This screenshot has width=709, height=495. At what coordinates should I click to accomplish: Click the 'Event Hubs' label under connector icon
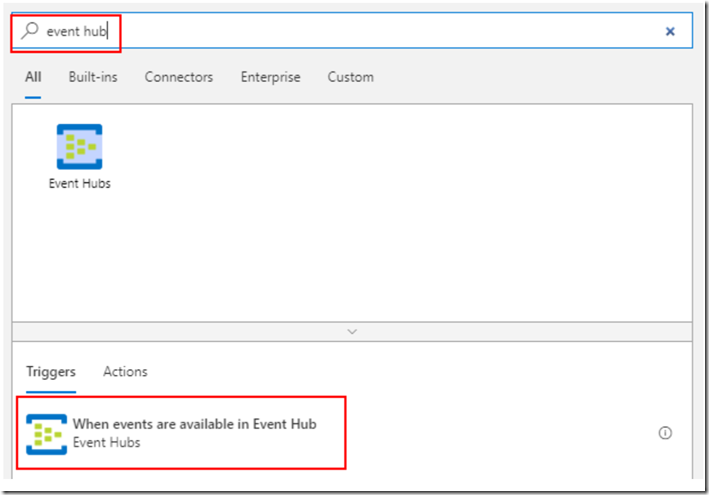tap(80, 184)
